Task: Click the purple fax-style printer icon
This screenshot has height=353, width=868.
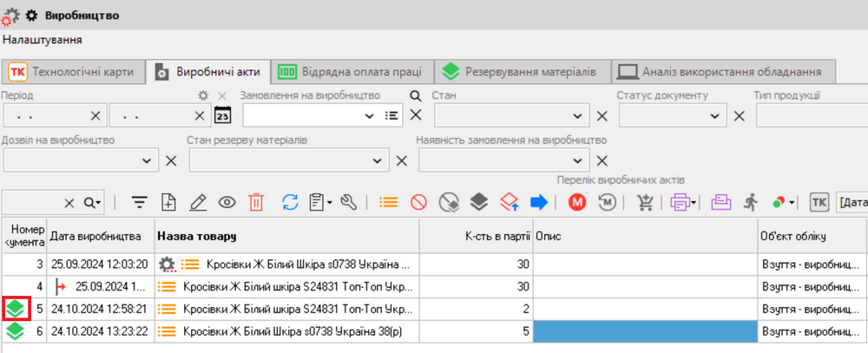Action: 720,202
